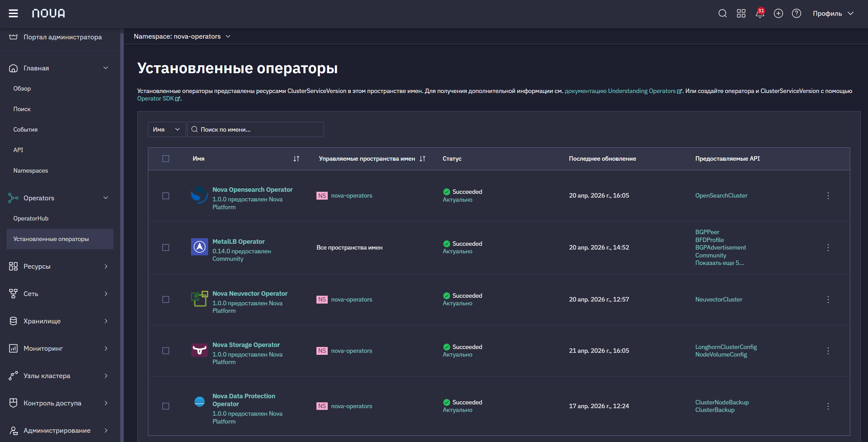This screenshot has height=442, width=868.
Task: Open nova-operators namespace in Opensearch row
Action: coord(351,196)
